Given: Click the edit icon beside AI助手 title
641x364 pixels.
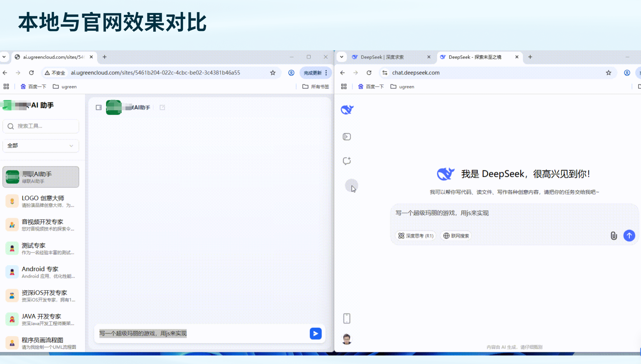Looking at the screenshot, I should pos(162,108).
